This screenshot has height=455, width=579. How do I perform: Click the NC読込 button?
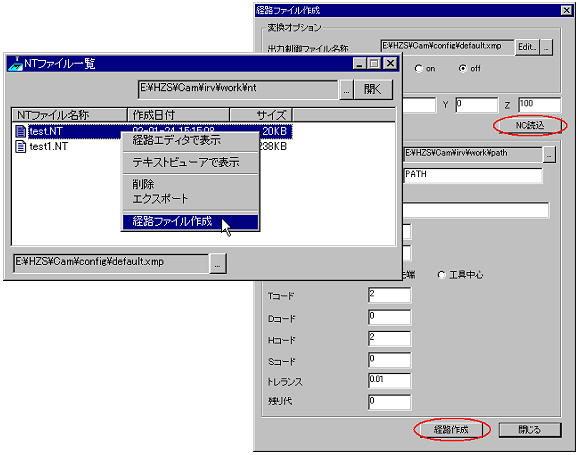[530, 126]
